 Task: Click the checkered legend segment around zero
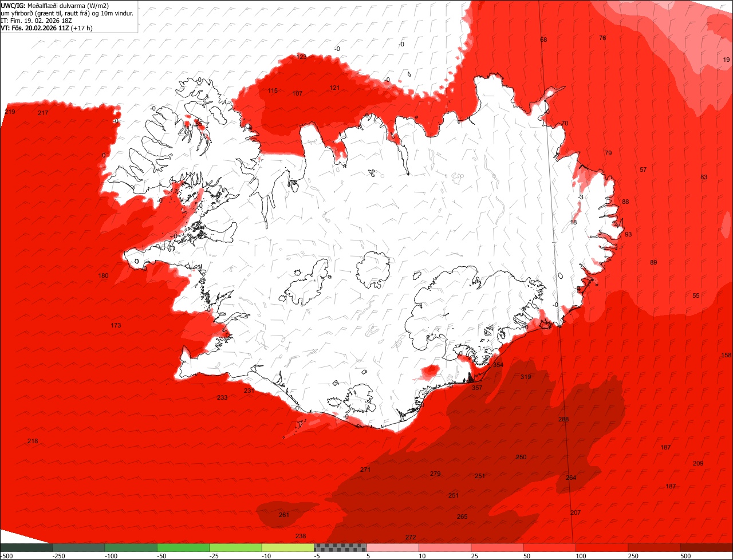(x=340, y=547)
